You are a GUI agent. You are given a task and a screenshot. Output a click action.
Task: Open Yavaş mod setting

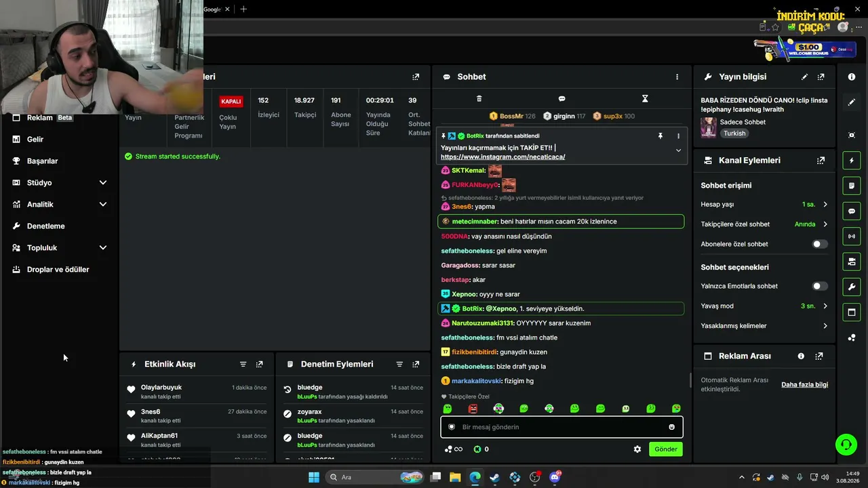pos(764,306)
